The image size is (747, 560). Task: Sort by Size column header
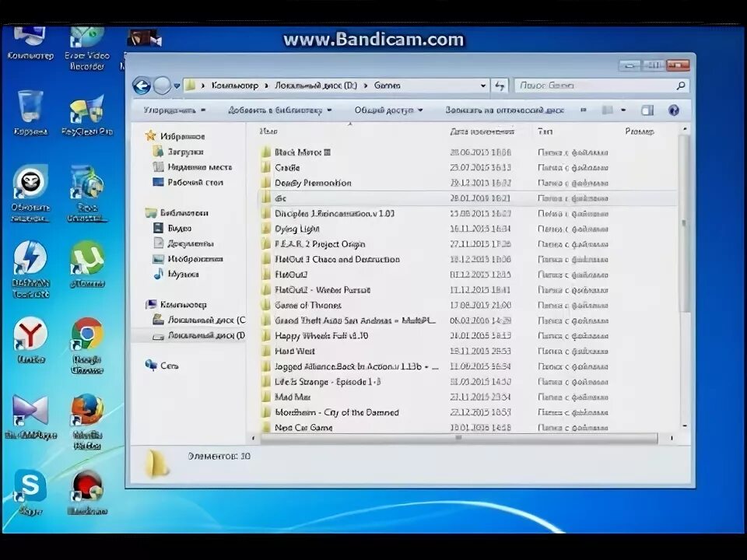640,131
